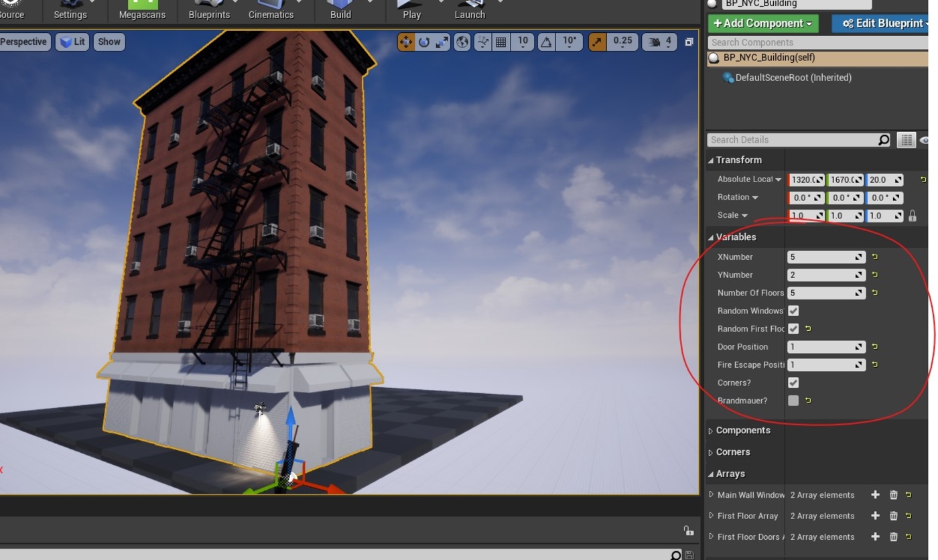Toggle rotation snap angle icon
The image size is (938, 560).
[x=547, y=42]
